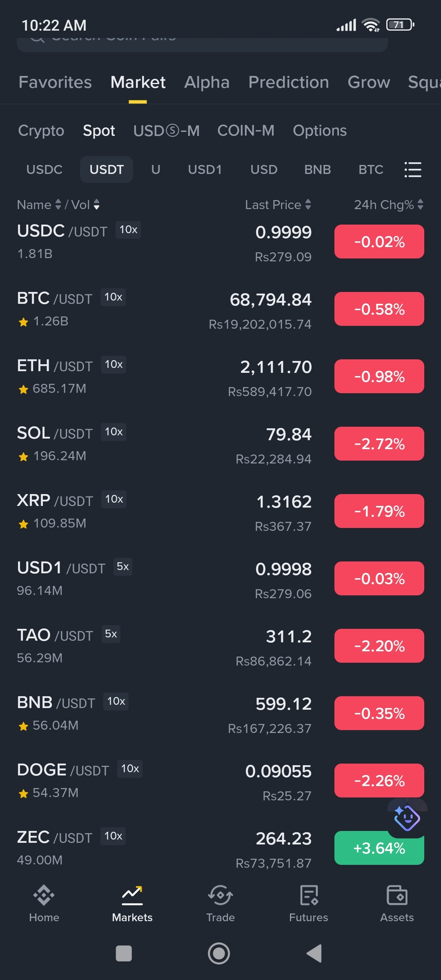Tap the Android home circle button
Viewport: 441px width, 980px height.
click(x=219, y=953)
